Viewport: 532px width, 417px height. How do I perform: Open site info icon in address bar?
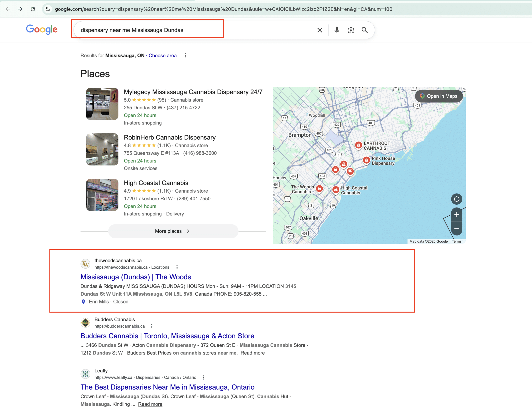(48, 9)
